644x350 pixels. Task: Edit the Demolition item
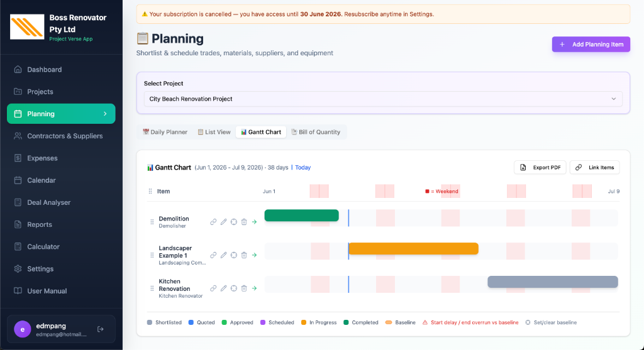click(x=223, y=222)
